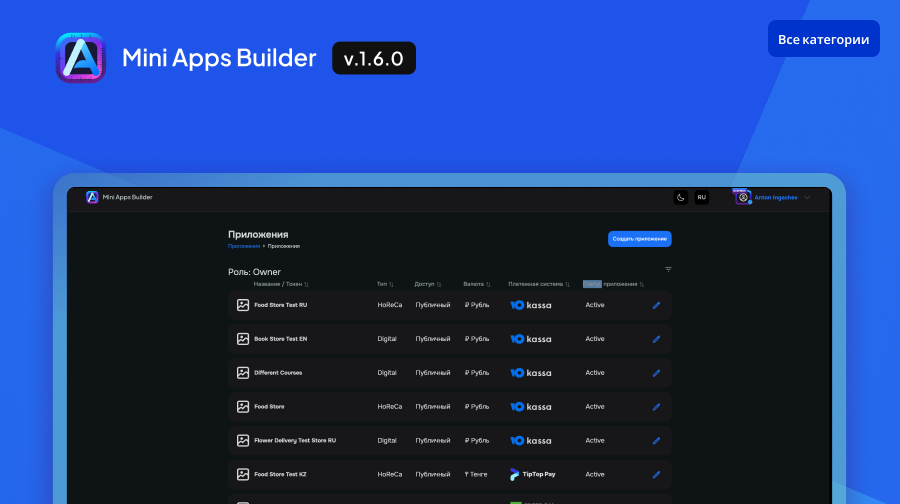Edit Food Store Test RU with pencil icon
Screen dimensions: 900x504
tap(656, 305)
